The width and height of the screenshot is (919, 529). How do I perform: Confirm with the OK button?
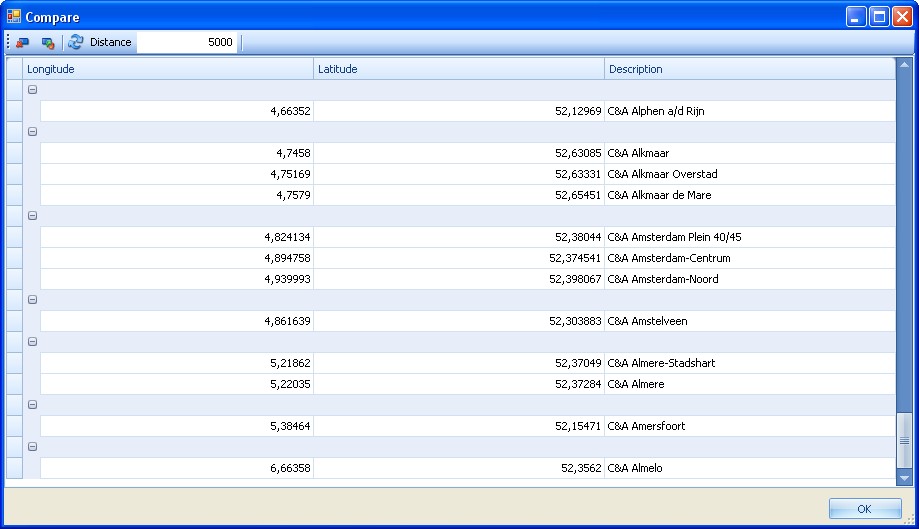coord(865,508)
